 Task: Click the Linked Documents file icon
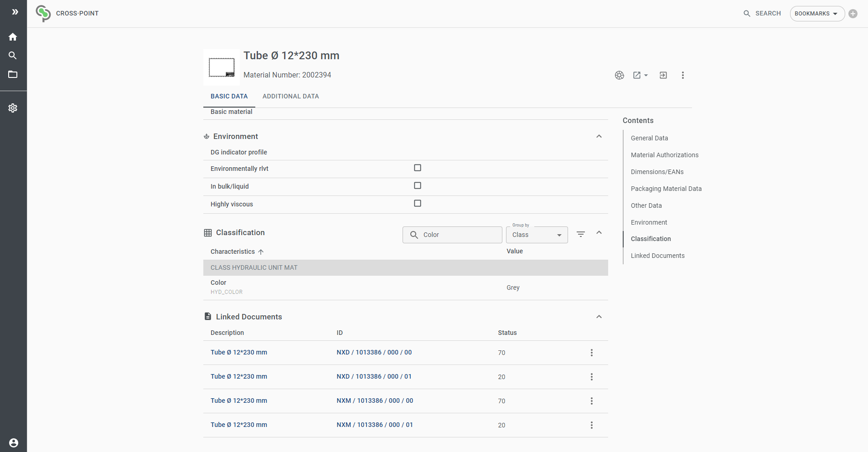tap(208, 316)
